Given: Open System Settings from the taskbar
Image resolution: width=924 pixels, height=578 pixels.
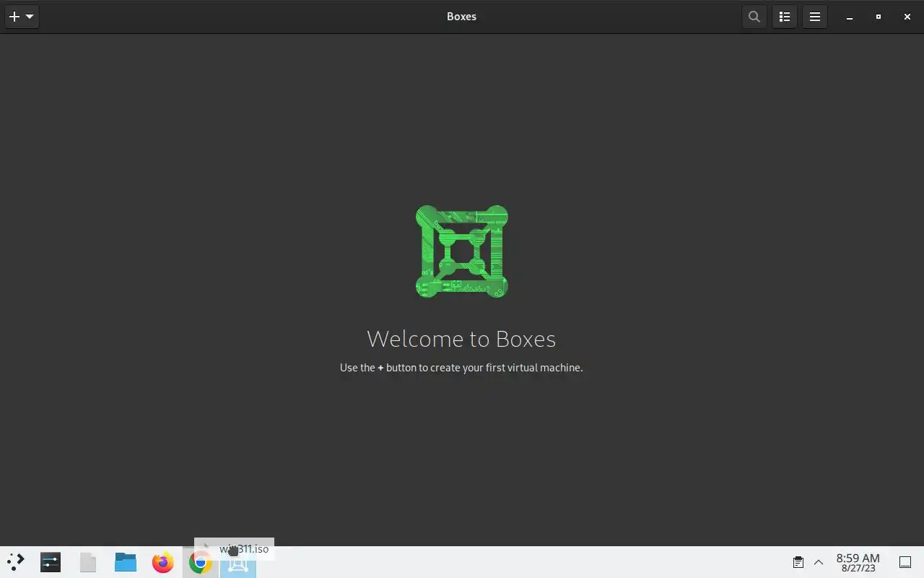Looking at the screenshot, I should coord(51,562).
